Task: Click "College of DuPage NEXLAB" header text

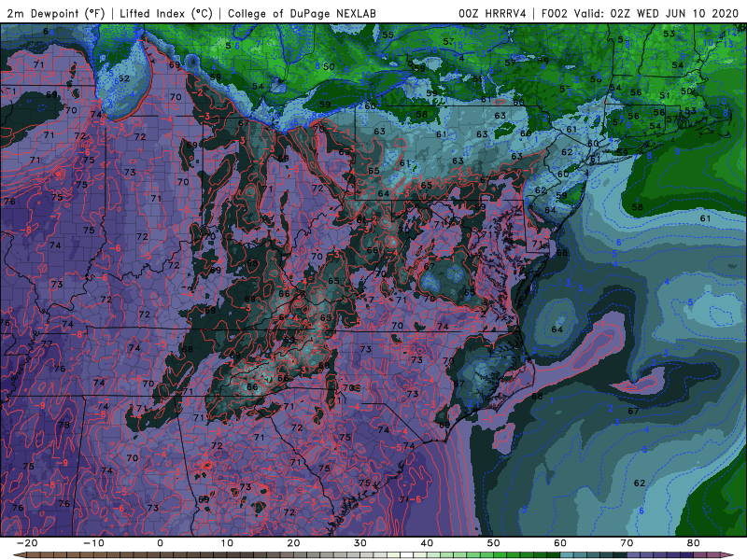Action: tap(302, 13)
